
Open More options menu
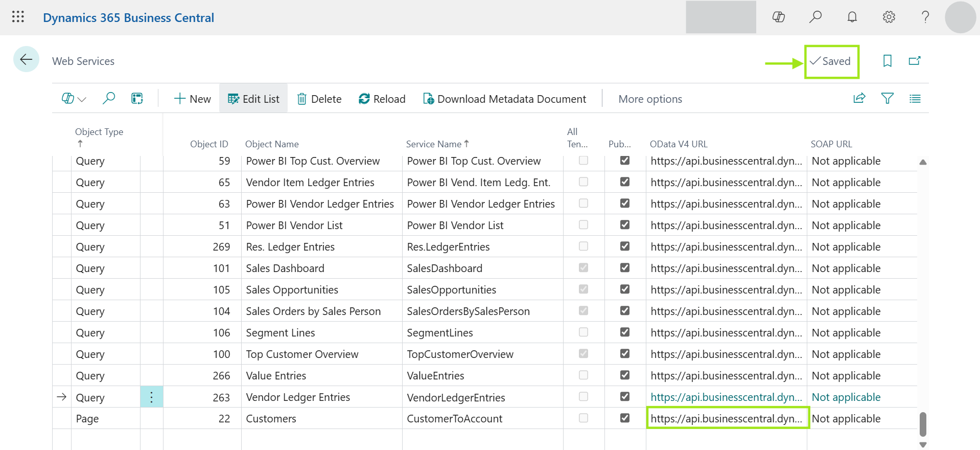(650, 99)
